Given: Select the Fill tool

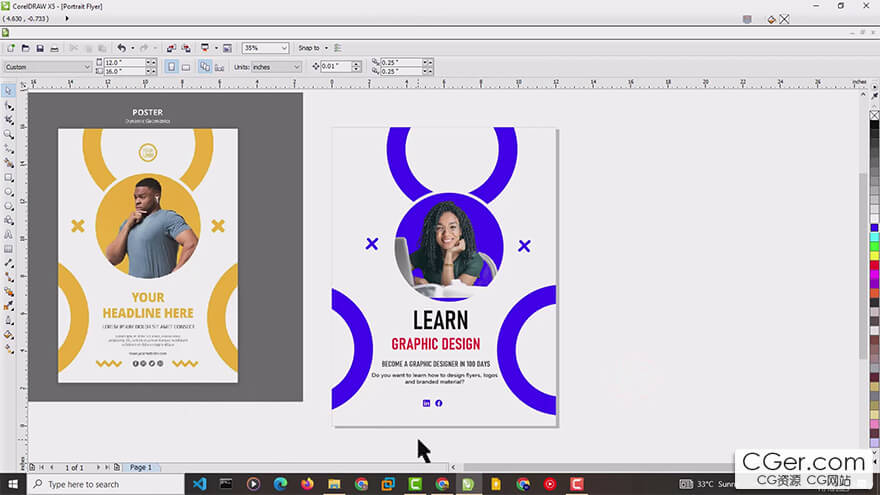Looking at the screenshot, I should pos(8,335).
